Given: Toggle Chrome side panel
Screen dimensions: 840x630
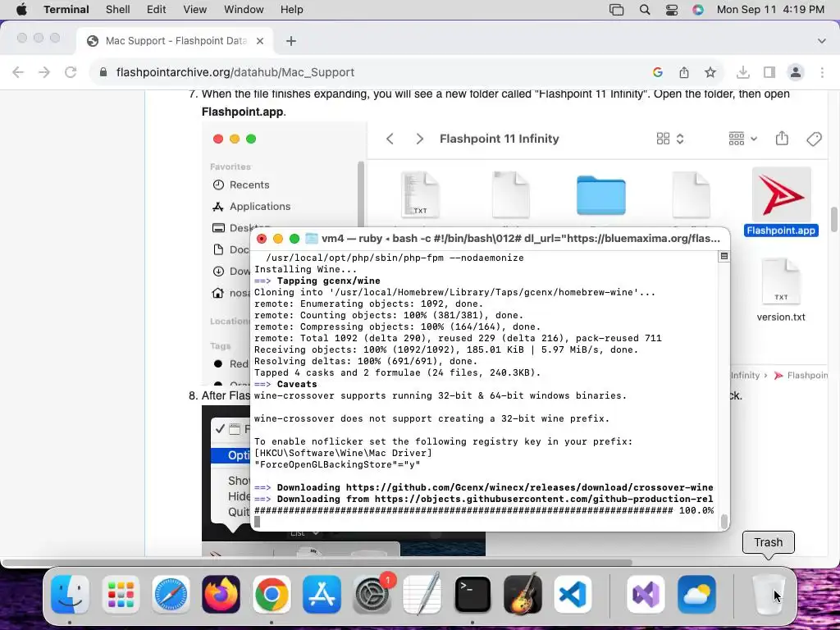Looking at the screenshot, I should [x=769, y=72].
